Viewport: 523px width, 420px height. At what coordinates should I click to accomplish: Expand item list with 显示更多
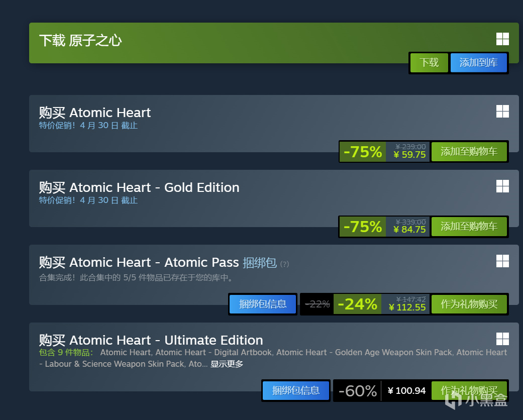pos(227,364)
